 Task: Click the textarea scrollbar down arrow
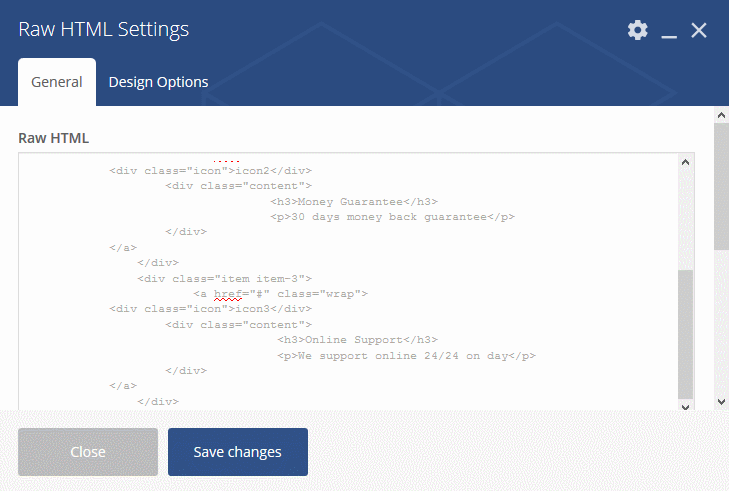click(685, 406)
